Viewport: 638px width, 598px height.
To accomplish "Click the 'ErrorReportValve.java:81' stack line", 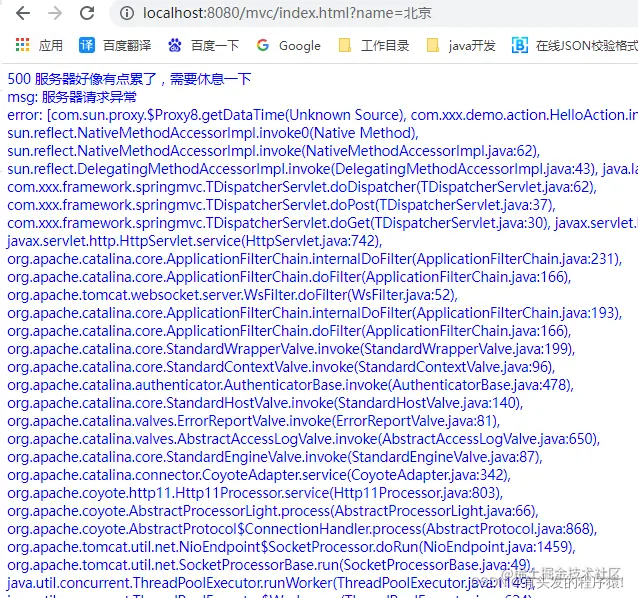I will point(253,421).
